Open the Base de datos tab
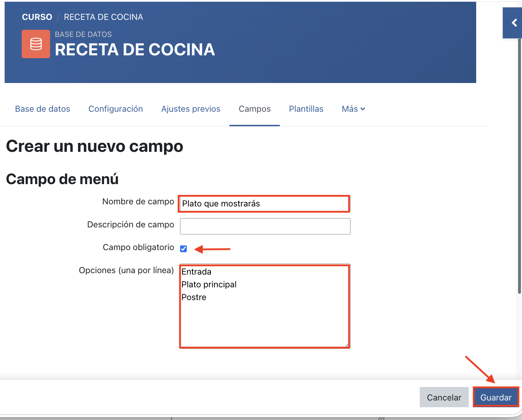522x420 pixels. click(x=43, y=109)
